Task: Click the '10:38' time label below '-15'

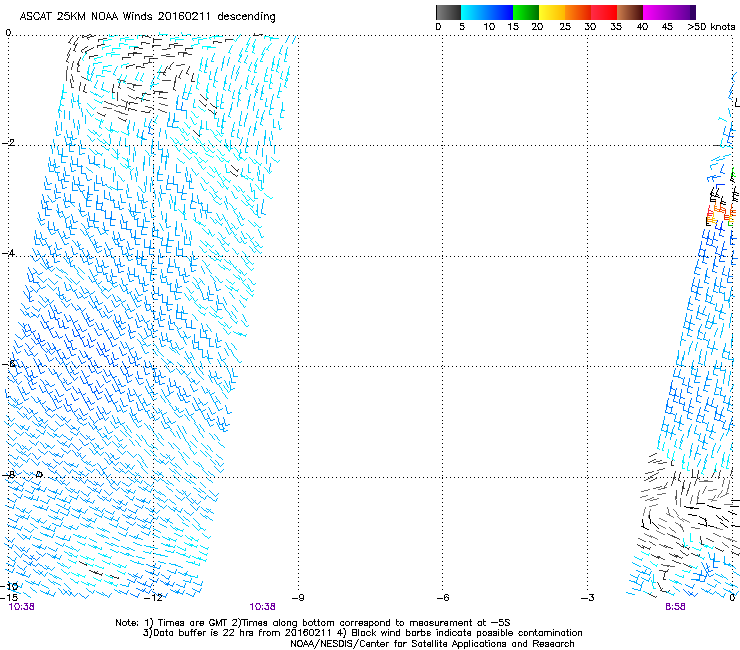Action: pos(21,607)
